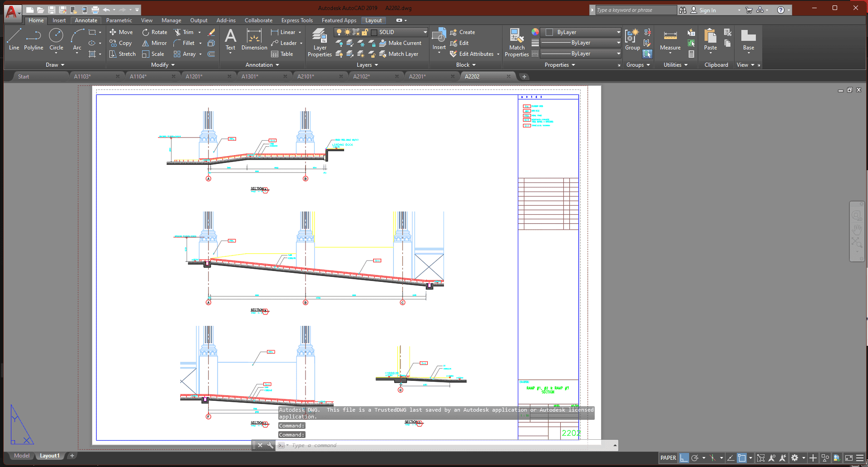Switch to the A2101 drawing tab
868x467 pixels.
click(306, 77)
